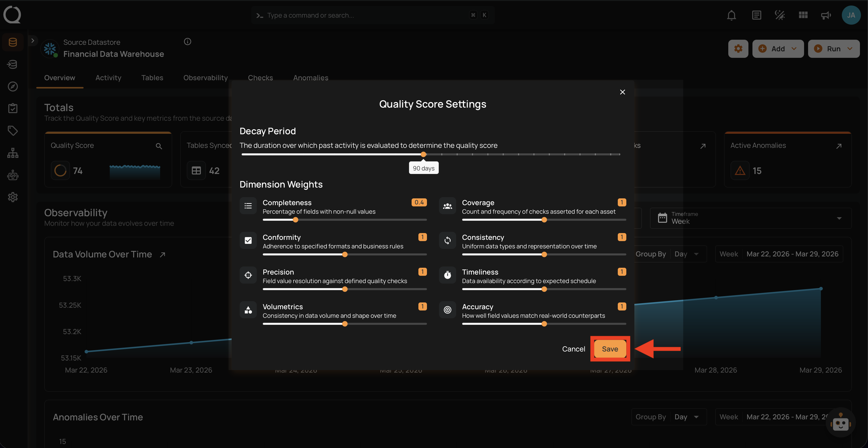Click the notifications bell icon
Viewport: 868px width, 448px height.
(x=731, y=15)
